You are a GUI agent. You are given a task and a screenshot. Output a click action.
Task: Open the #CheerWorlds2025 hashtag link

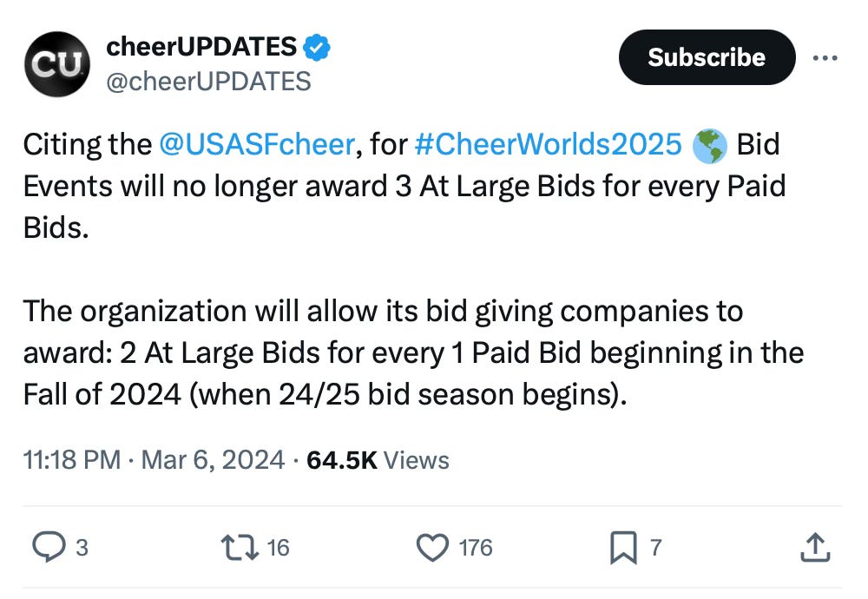pos(548,144)
